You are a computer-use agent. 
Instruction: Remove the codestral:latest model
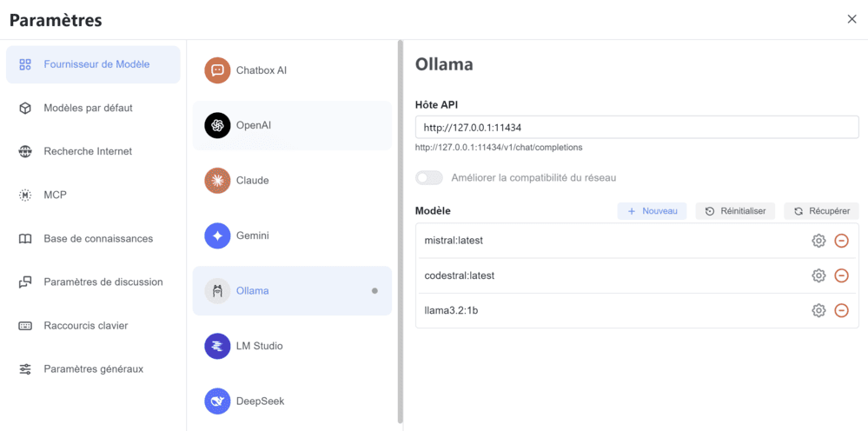(841, 275)
